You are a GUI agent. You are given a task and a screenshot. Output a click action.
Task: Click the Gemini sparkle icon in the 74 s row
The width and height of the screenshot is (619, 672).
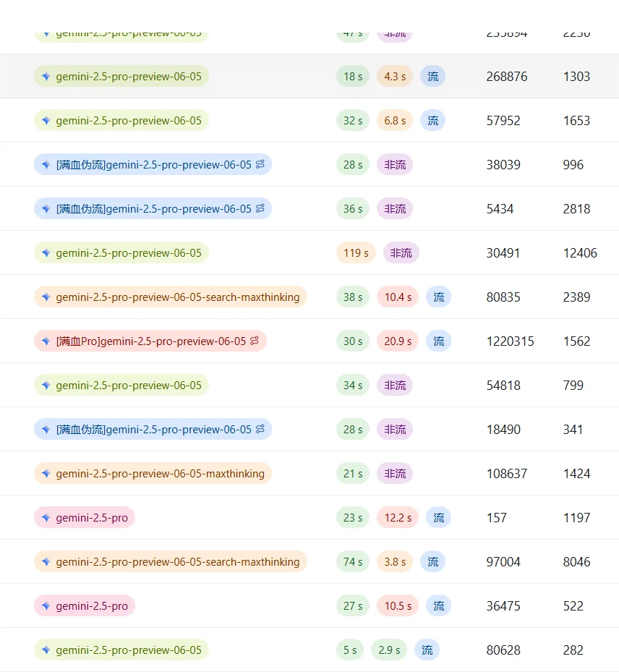(46, 561)
